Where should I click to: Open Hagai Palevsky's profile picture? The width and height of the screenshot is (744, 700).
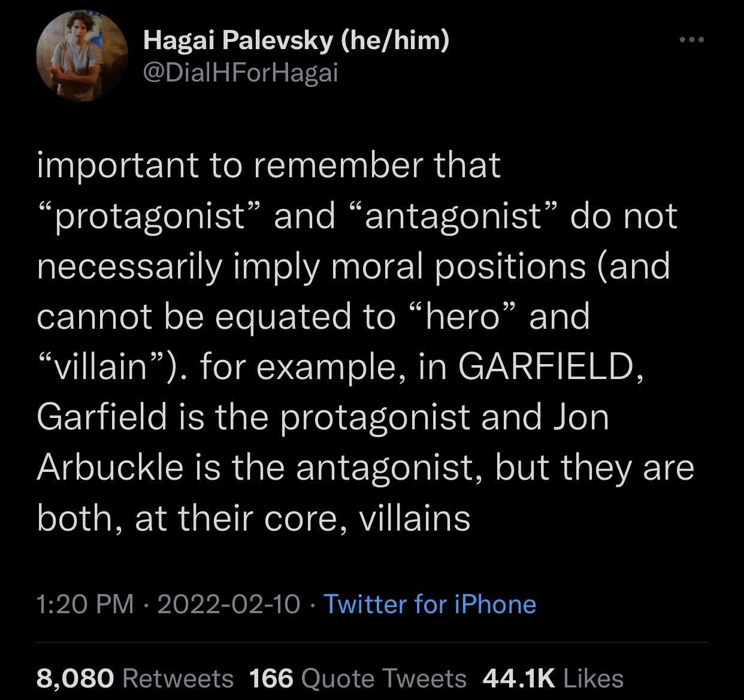point(82,57)
